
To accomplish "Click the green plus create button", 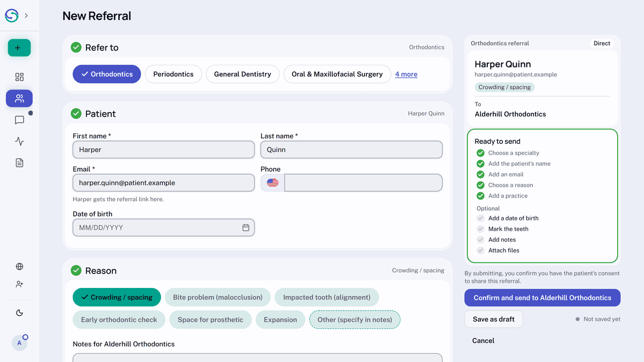I will pos(19,48).
